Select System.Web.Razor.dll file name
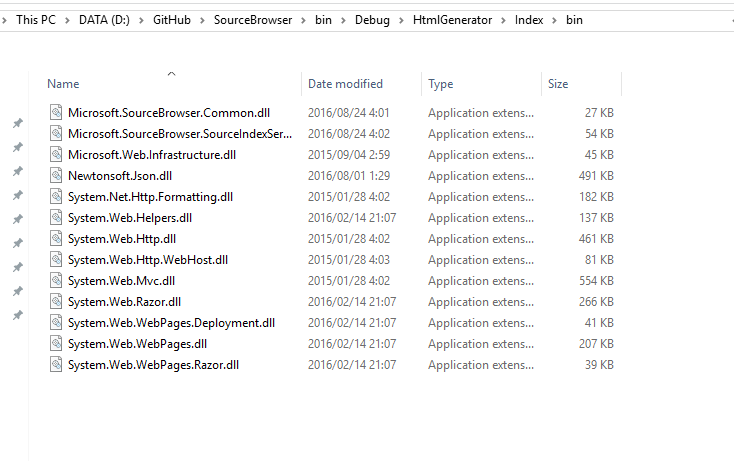Image resolution: width=734 pixels, height=461 pixels. point(124,302)
